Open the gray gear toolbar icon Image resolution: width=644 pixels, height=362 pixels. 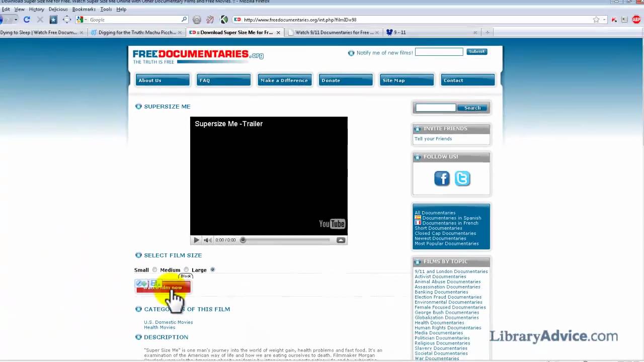(197, 20)
